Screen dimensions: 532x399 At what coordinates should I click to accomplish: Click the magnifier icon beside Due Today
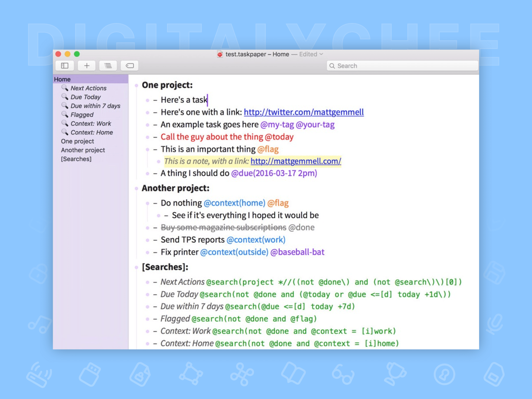(x=65, y=97)
